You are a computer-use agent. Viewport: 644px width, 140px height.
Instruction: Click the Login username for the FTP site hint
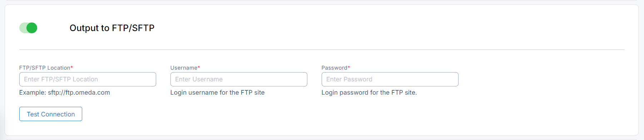(x=217, y=92)
